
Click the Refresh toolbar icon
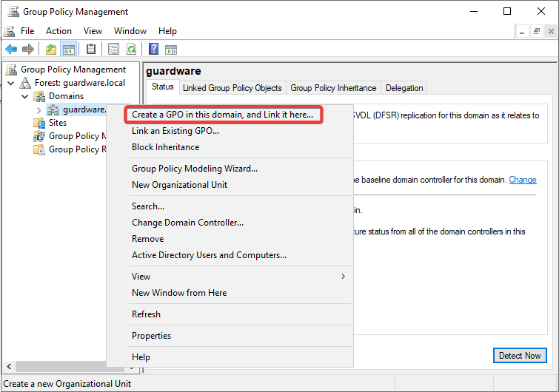click(x=131, y=50)
